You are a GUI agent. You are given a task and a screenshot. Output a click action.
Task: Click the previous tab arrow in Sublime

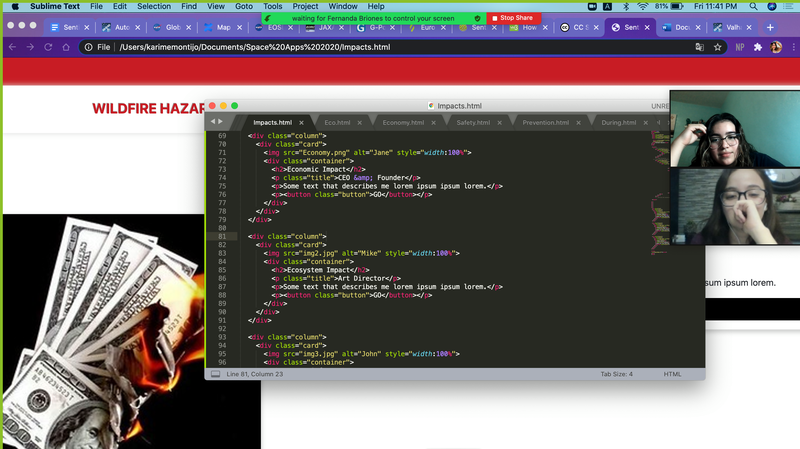tap(212, 122)
